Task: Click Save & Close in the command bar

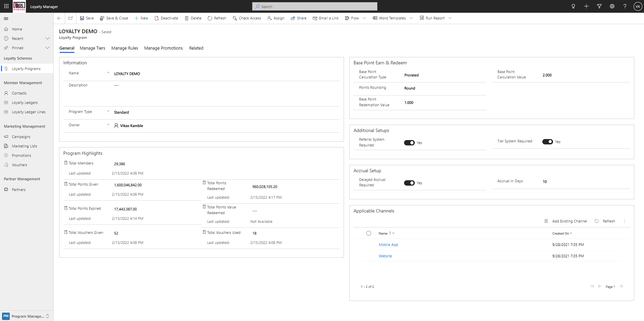Action: point(114,18)
